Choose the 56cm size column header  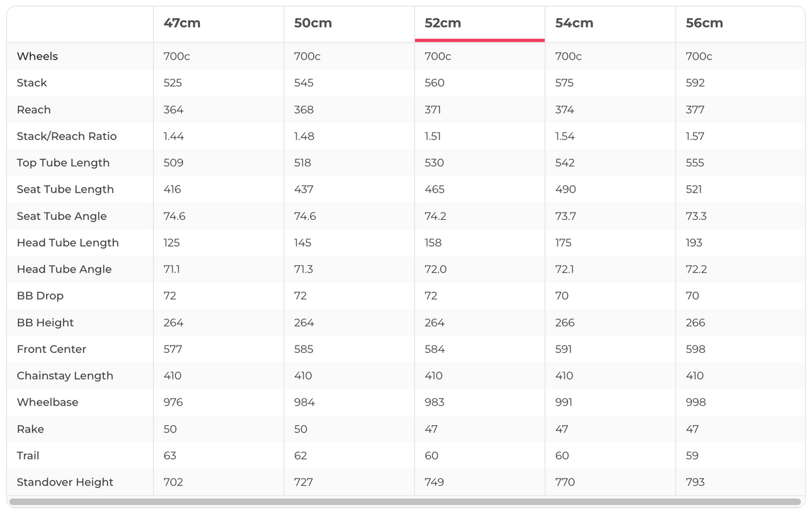point(704,23)
